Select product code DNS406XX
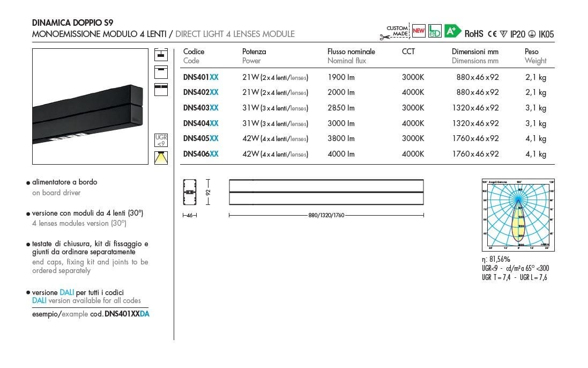Screen dimensions: 588x368 click(x=200, y=154)
